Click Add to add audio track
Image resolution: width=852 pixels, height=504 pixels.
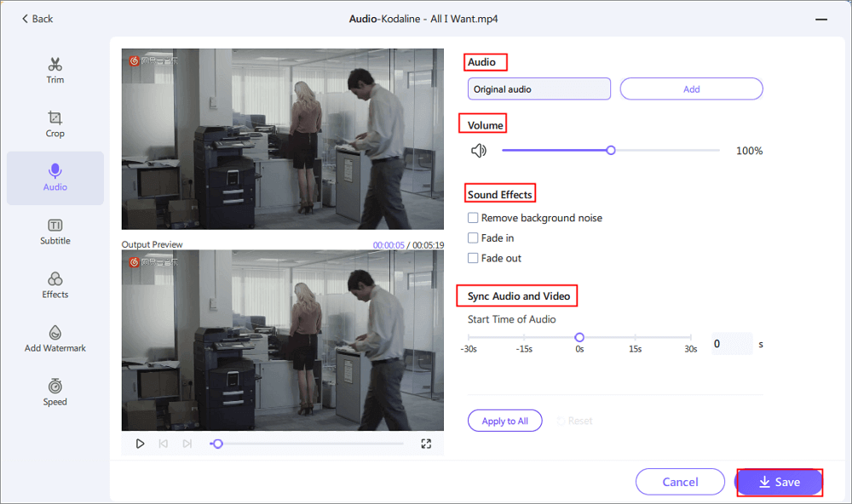(691, 89)
